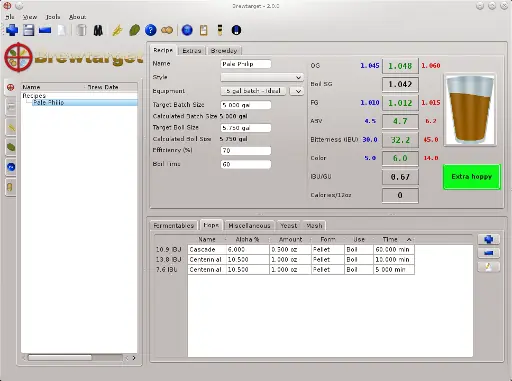Image resolution: width=512 pixels, height=381 pixels.
Task: Switch to the Brewday tab
Action: coord(224,51)
